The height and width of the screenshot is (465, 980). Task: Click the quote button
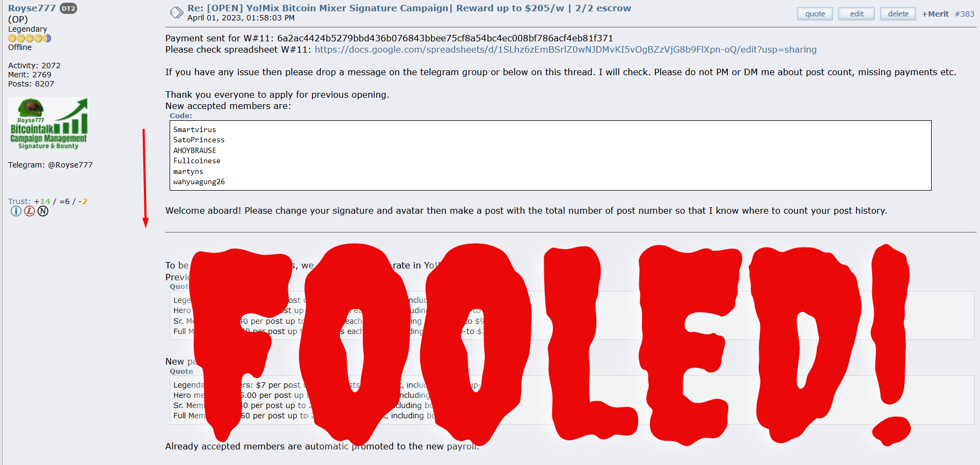click(815, 14)
